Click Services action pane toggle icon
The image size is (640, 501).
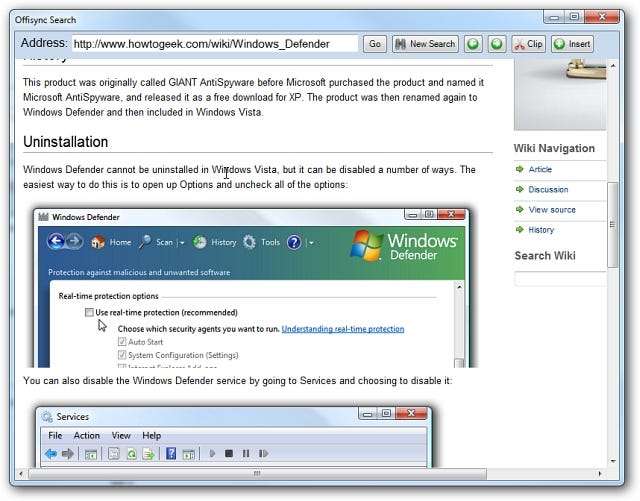(189, 454)
